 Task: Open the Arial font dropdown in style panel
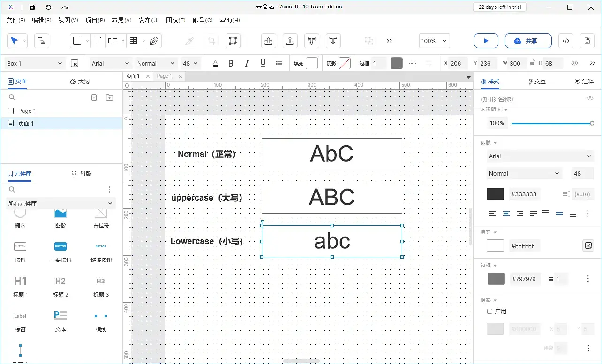(x=540, y=156)
